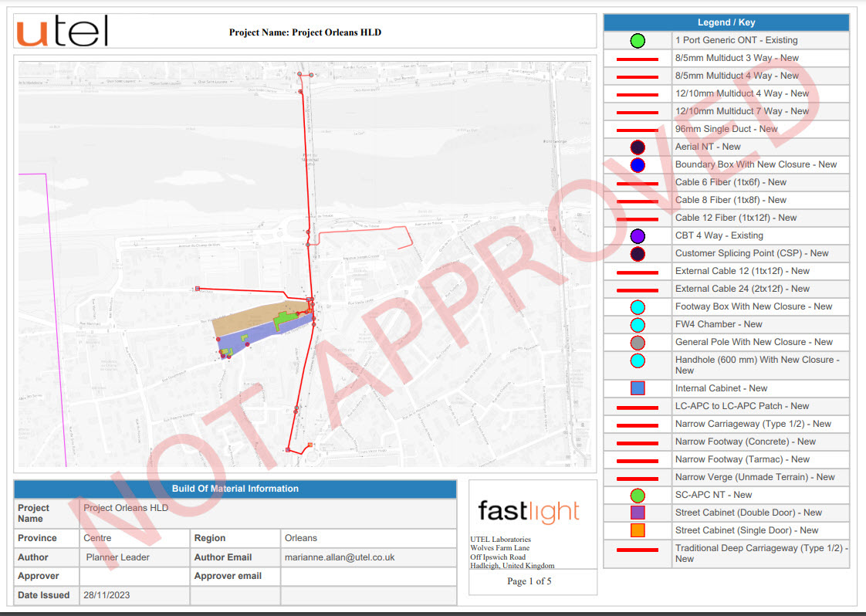Viewport: 866px width, 616px height.
Task: Click the External Cable 24 (2tx12f) line symbol
Action: tap(638, 290)
